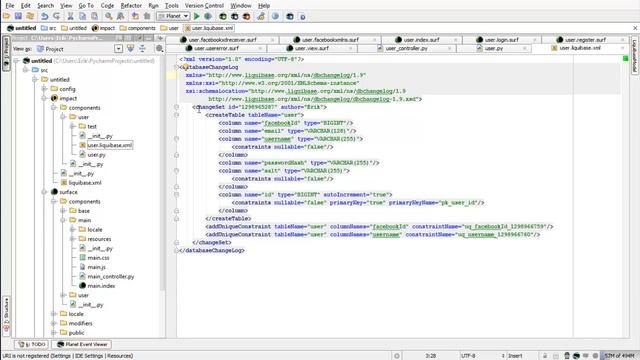This screenshot has height=360, width=640.
Task: Expand the public folder in tree
Action: pos(54,333)
